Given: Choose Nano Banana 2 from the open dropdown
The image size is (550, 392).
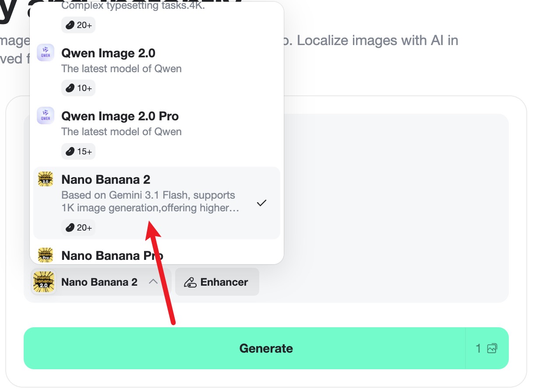Looking at the screenshot, I should tap(131, 192).
